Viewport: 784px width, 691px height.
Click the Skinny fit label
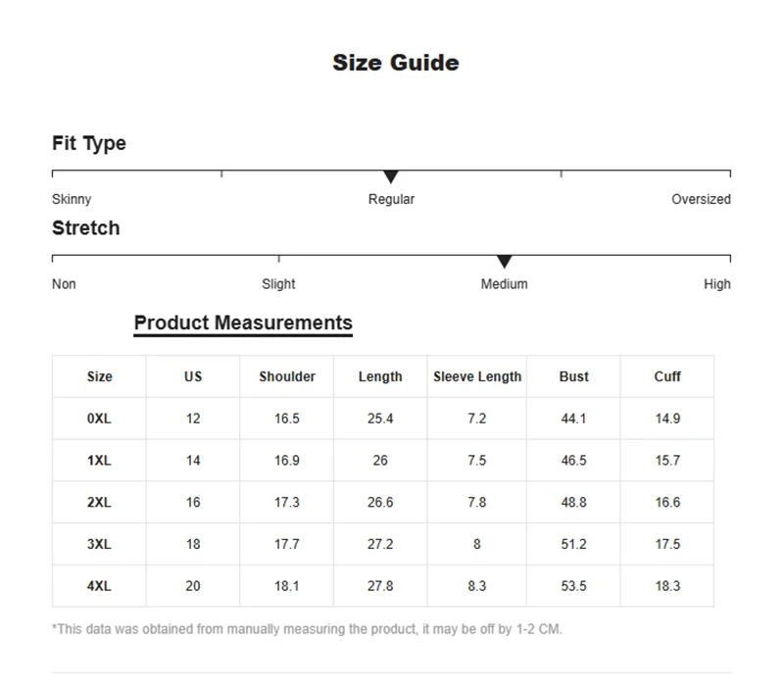click(72, 199)
